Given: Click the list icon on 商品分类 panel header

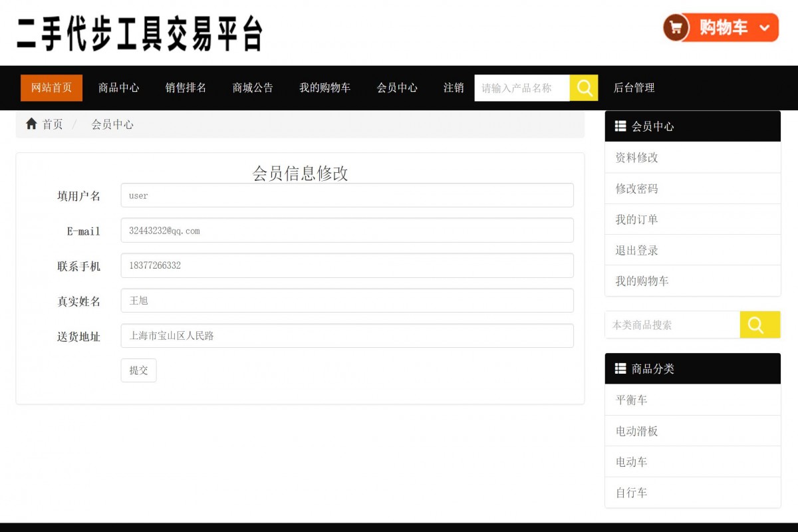Looking at the screenshot, I should [x=620, y=368].
